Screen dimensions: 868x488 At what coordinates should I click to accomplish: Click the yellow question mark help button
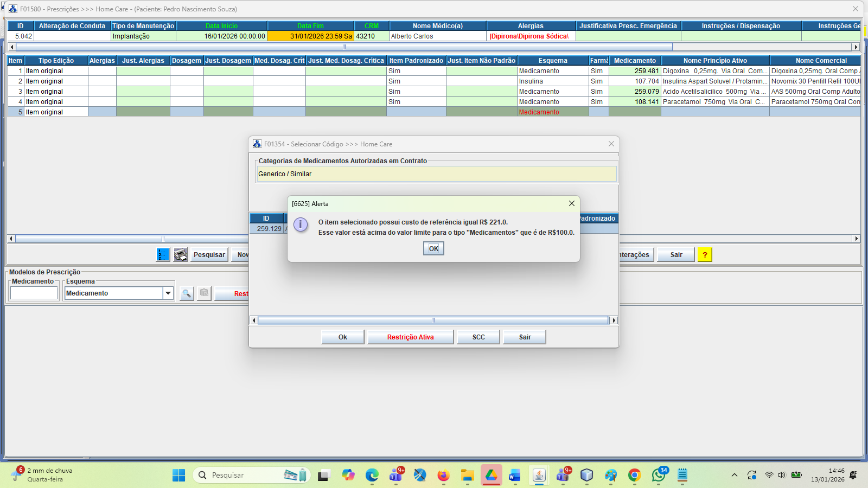pos(705,255)
